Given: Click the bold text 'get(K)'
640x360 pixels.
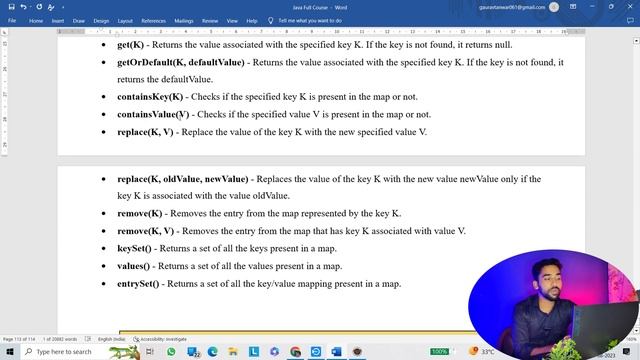Looking at the screenshot, I should coord(131,45).
